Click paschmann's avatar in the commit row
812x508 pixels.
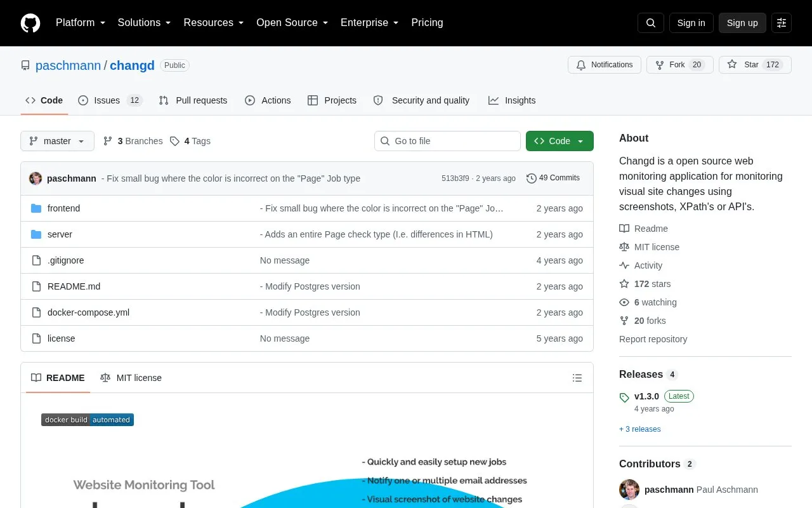(x=36, y=178)
